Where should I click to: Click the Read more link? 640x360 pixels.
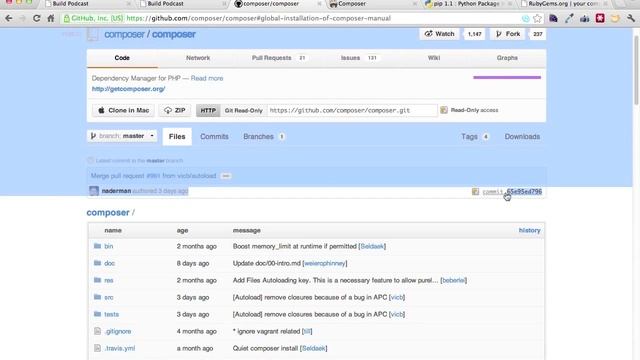pos(207,78)
